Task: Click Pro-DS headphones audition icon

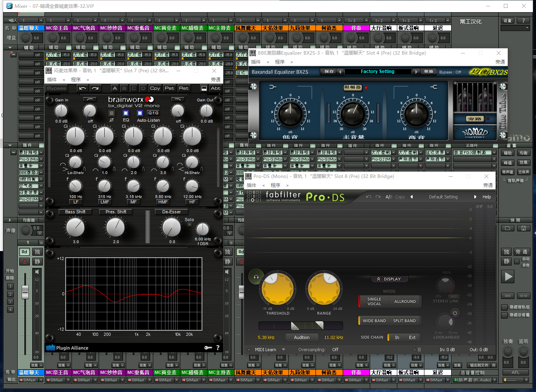Action: click(256, 277)
